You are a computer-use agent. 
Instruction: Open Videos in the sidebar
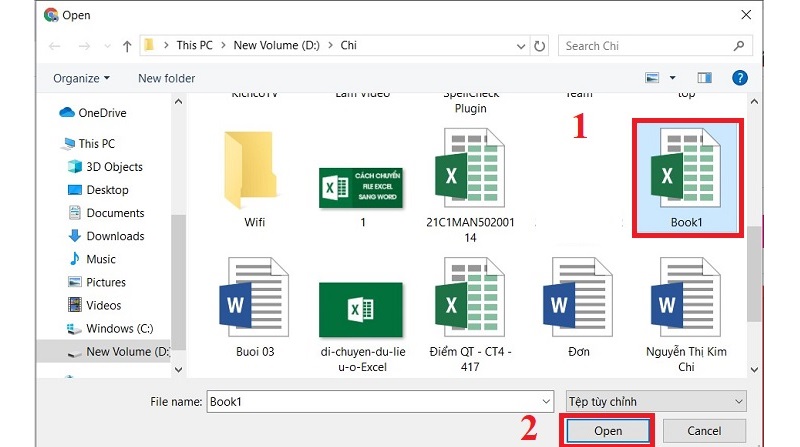click(x=94, y=305)
